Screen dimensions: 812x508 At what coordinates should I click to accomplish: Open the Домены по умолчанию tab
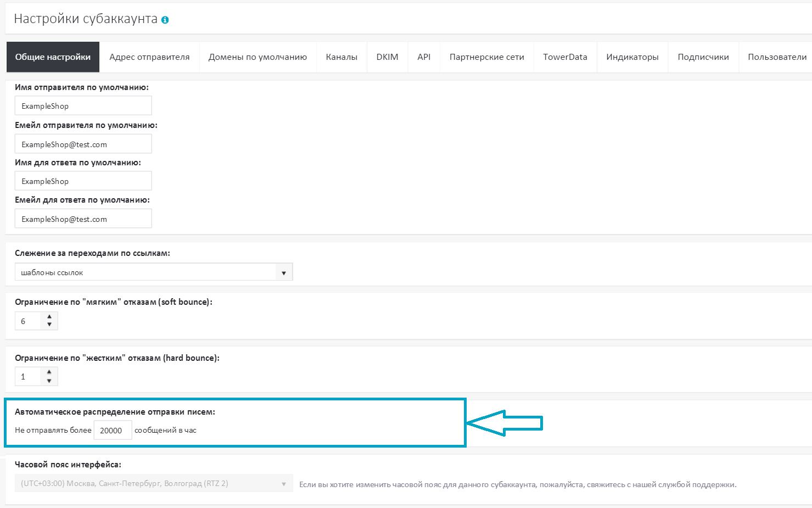pos(257,57)
